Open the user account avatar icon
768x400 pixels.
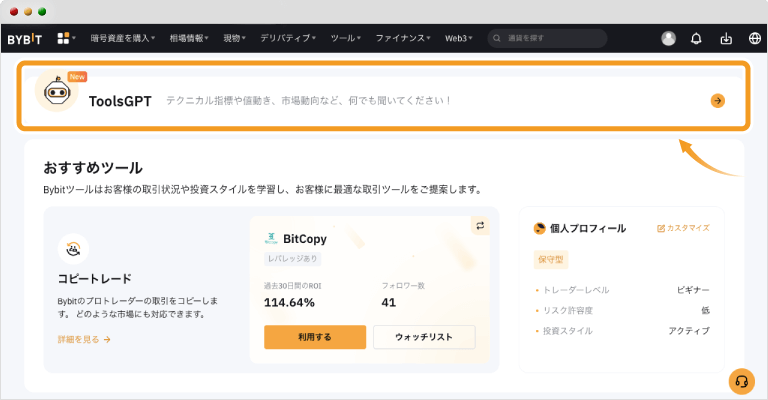[x=668, y=38]
